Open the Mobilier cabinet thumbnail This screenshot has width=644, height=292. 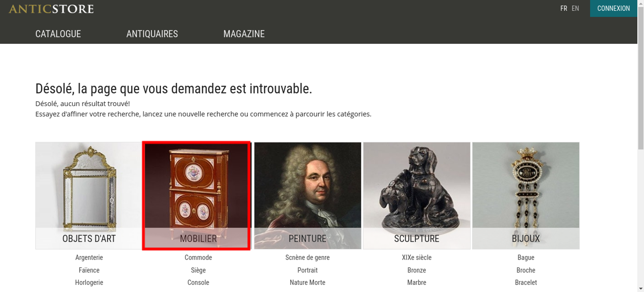coord(196,196)
